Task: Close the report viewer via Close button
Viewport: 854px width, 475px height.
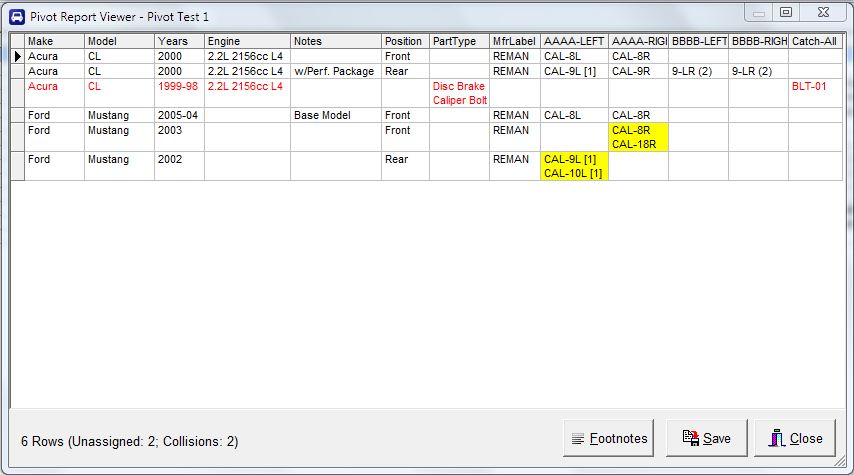Action: 795,438
